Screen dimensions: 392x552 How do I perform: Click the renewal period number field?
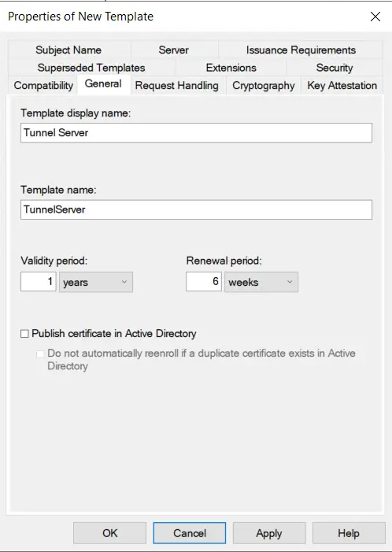pos(204,282)
